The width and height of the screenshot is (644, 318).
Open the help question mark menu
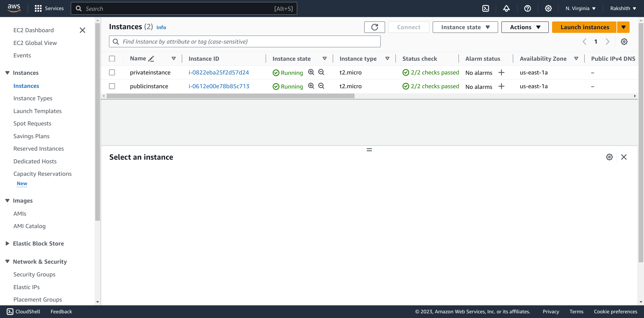pyautogui.click(x=528, y=8)
